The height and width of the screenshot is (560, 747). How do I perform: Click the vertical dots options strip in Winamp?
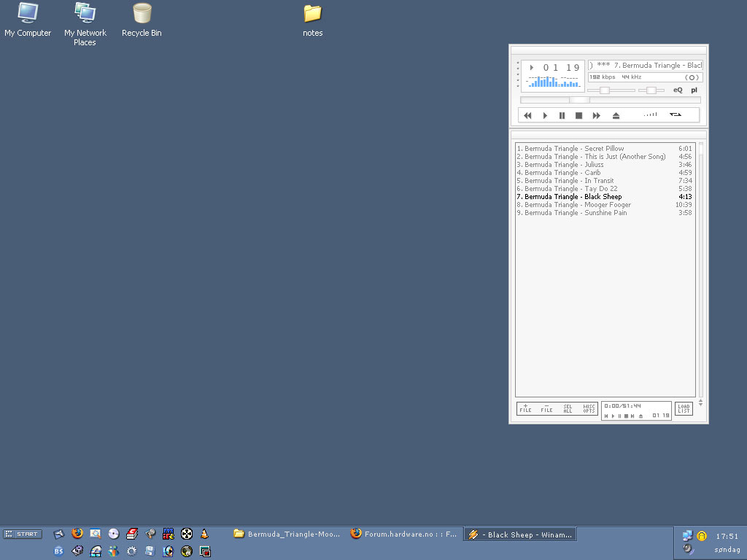point(518,74)
